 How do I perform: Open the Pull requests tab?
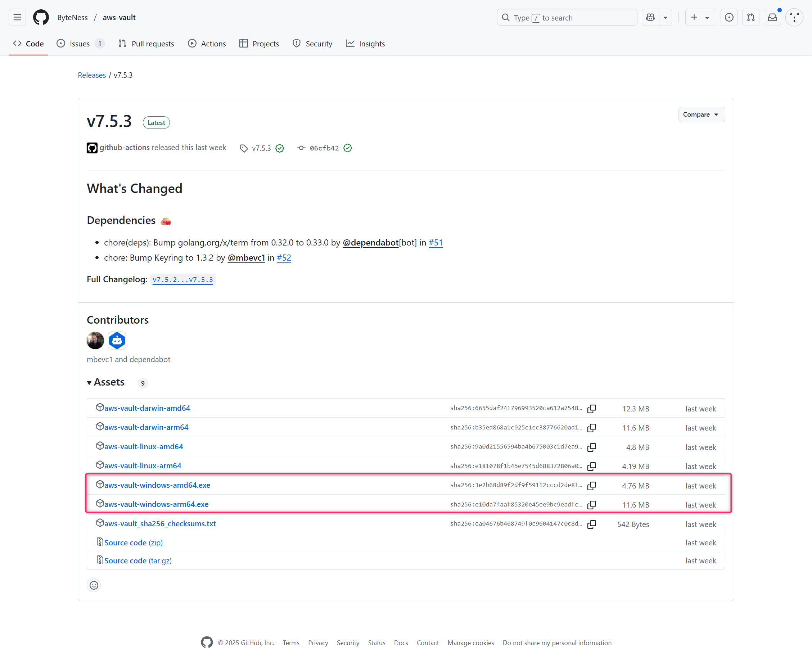pos(146,44)
